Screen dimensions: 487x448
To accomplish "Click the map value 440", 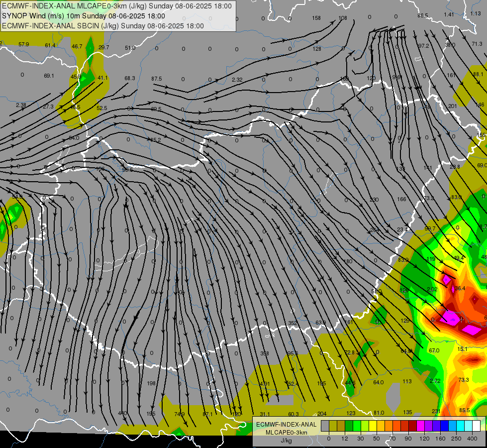I will point(122,413).
